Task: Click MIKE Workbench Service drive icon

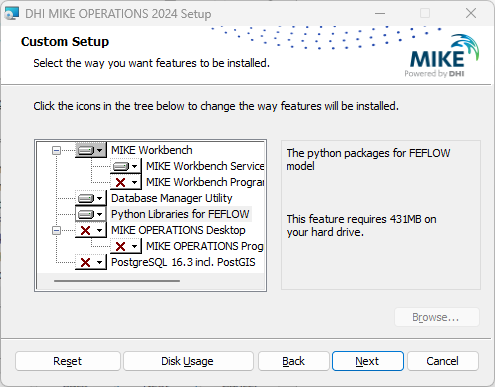Action: click(126, 166)
